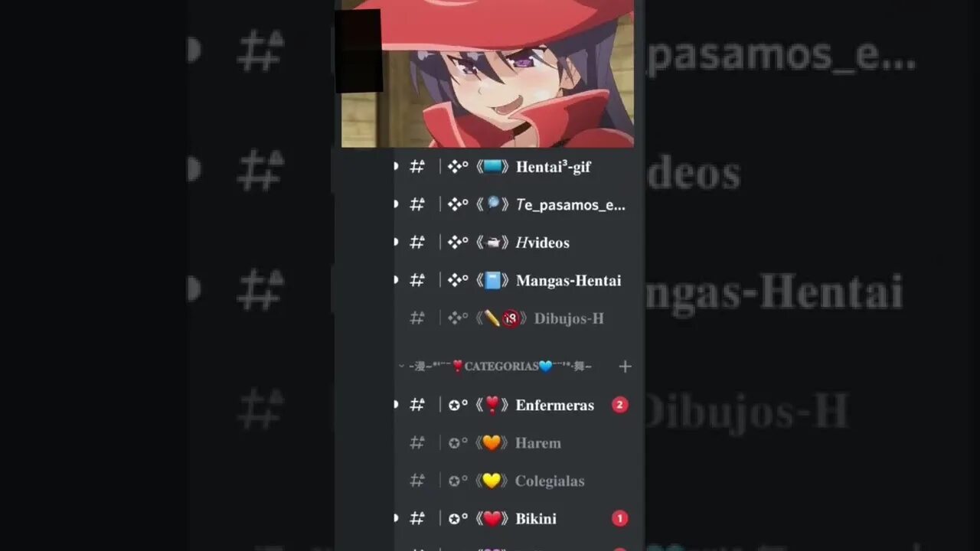Click the hash icon of Dibujos-H channel

coord(417,318)
